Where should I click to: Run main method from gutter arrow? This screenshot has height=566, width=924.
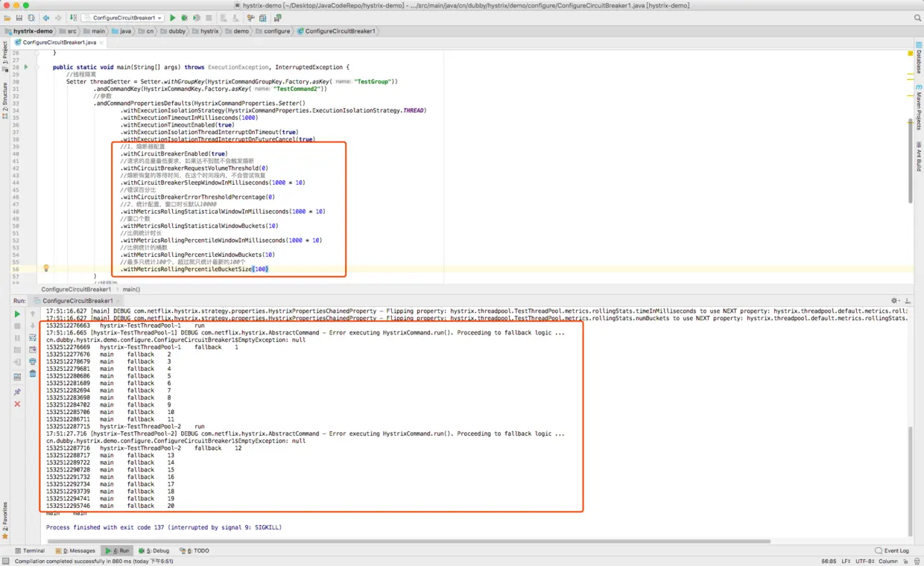click(26, 67)
